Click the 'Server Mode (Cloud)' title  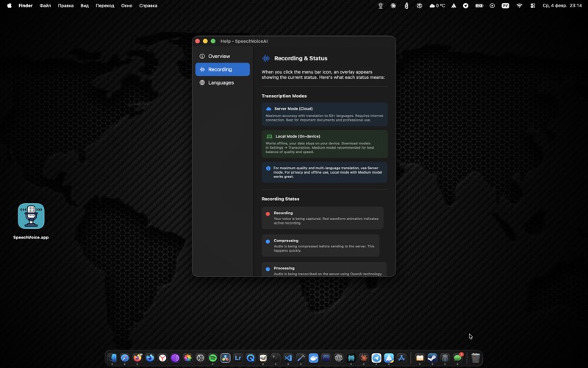click(293, 109)
